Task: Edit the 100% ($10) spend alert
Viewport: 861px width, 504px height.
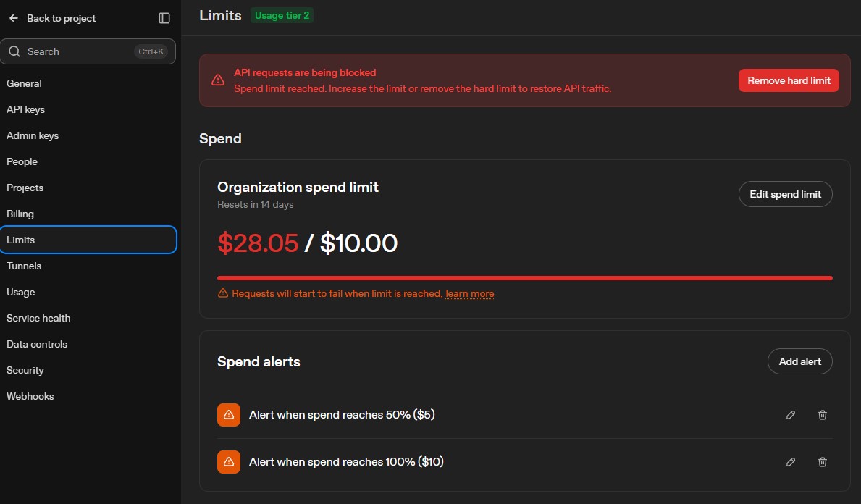Action: click(x=791, y=462)
